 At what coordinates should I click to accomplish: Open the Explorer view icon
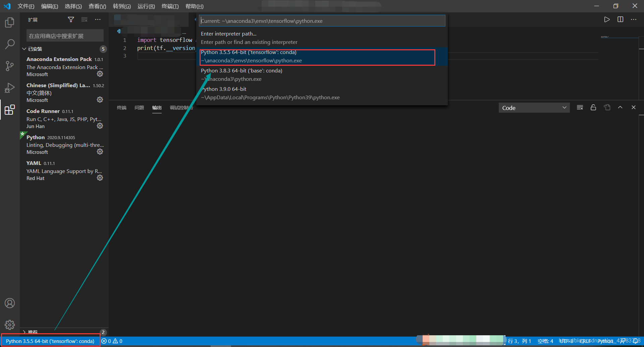10,22
